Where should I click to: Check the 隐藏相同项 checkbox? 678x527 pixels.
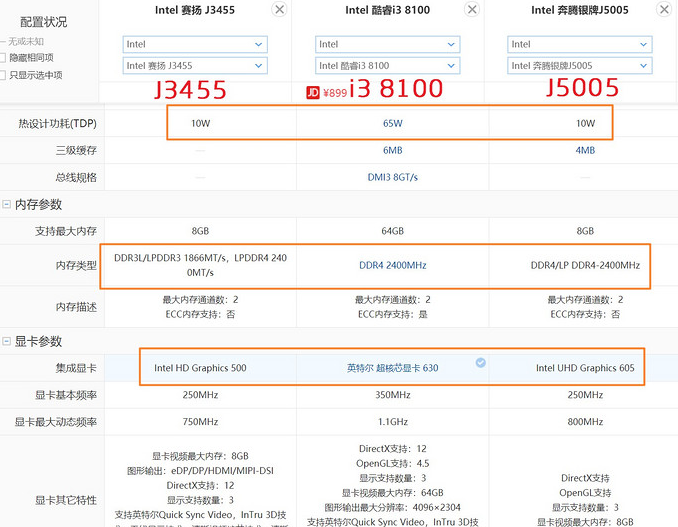(3, 58)
